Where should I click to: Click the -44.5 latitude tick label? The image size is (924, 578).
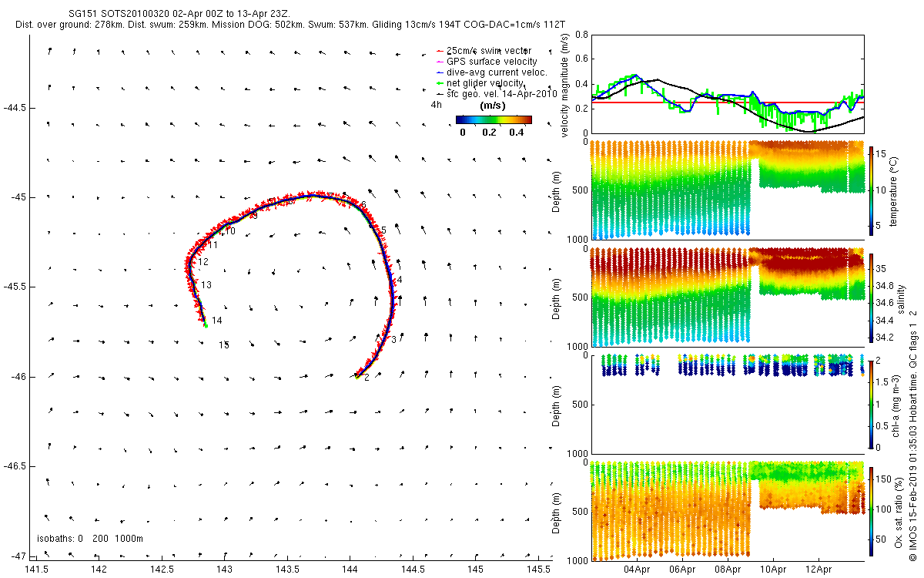tap(15, 107)
